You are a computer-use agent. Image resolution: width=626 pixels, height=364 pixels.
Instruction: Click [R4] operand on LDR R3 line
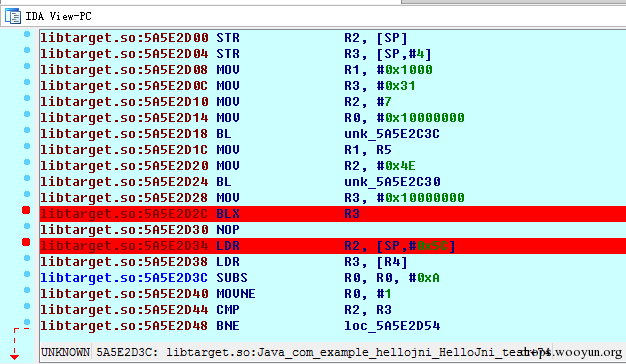(392, 262)
